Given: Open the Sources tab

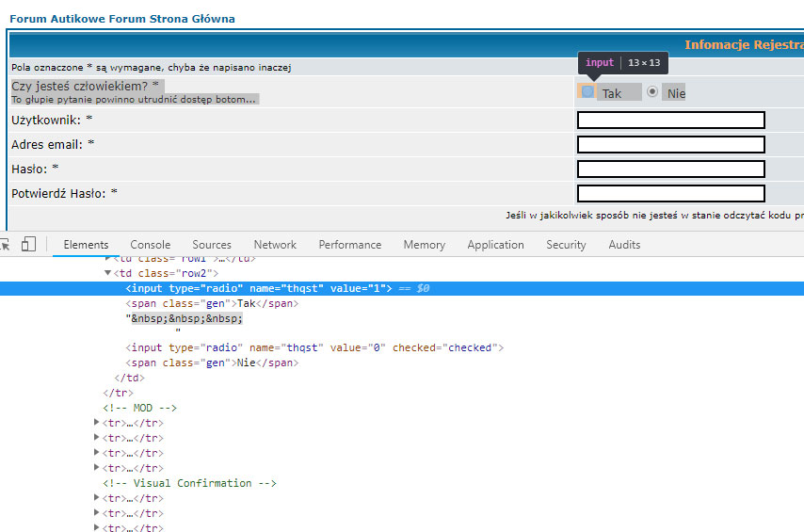Looking at the screenshot, I should pos(212,245).
